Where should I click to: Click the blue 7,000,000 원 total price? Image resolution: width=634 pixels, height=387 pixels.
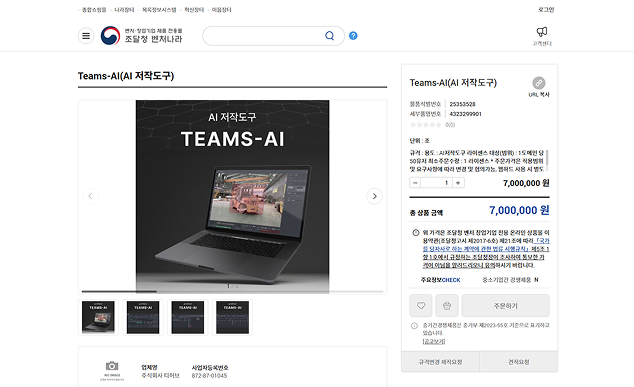pyautogui.click(x=519, y=210)
